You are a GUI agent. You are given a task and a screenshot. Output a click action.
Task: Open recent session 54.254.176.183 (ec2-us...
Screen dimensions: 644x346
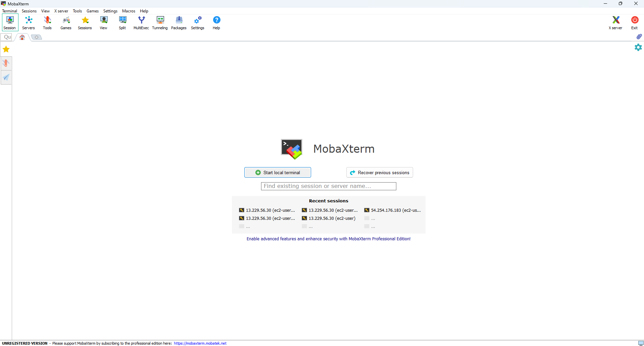coord(393,210)
